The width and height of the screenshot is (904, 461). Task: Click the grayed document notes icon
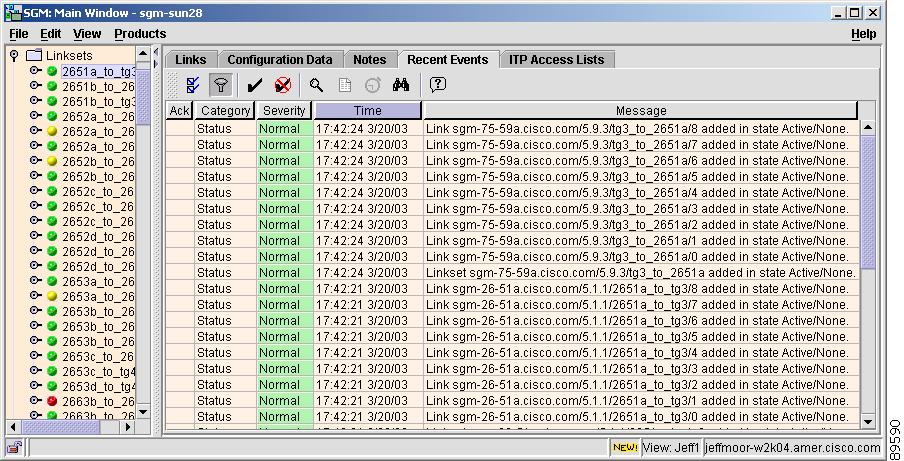345,85
